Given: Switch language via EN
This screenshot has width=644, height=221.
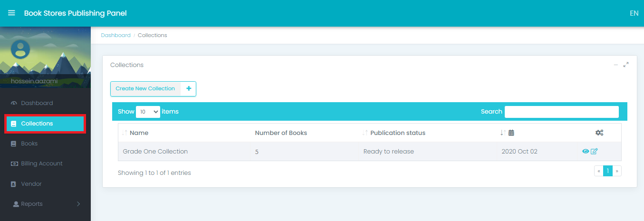Looking at the screenshot, I should [x=634, y=13].
